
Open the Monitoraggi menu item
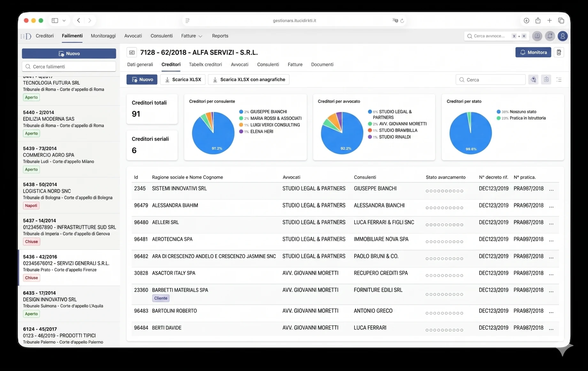click(x=103, y=36)
